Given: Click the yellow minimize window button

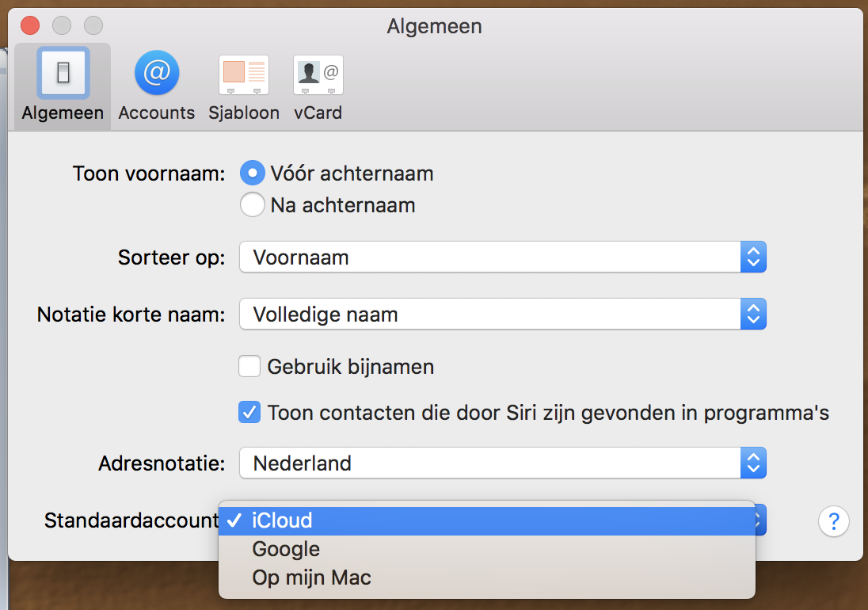Looking at the screenshot, I should (62, 26).
